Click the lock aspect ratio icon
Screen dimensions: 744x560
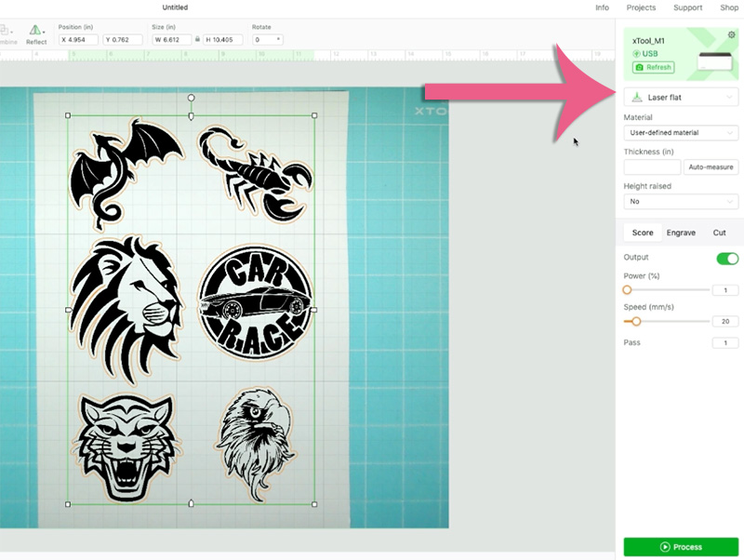click(197, 40)
